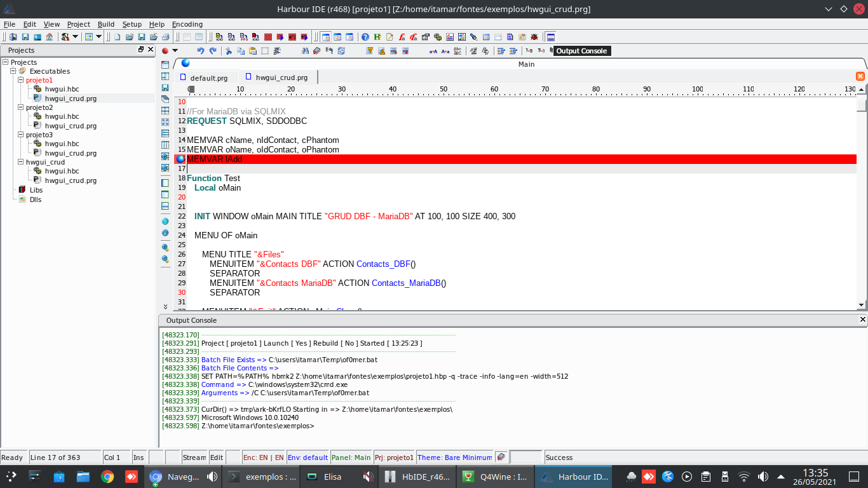Close the Output Console panel

click(x=862, y=320)
